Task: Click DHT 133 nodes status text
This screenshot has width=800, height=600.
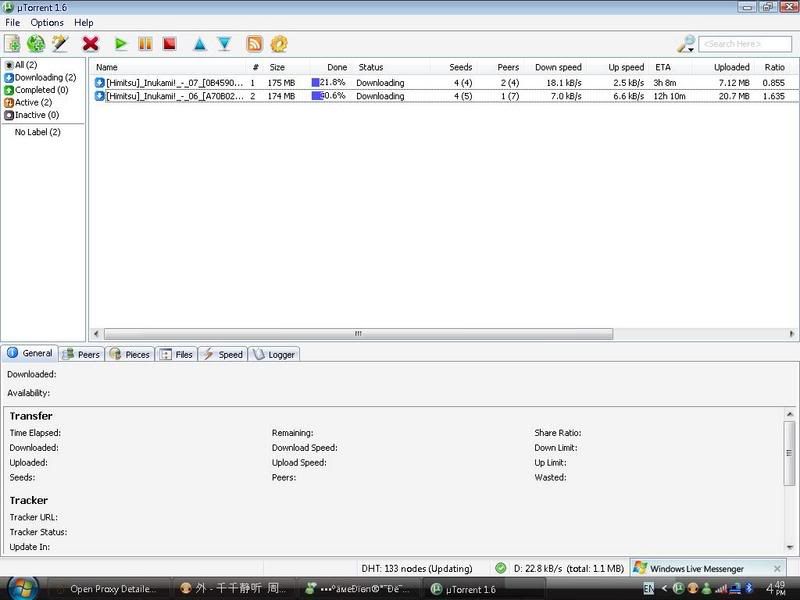Action: coord(417,568)
